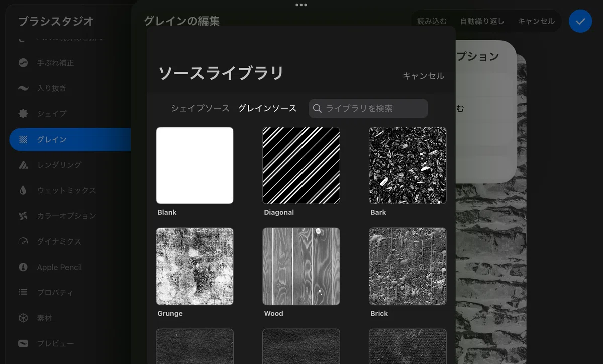Open the Preview (プレビュー) icon
Image resolution: width=603 pixels, height=364 pixels.
coord(23,343)
